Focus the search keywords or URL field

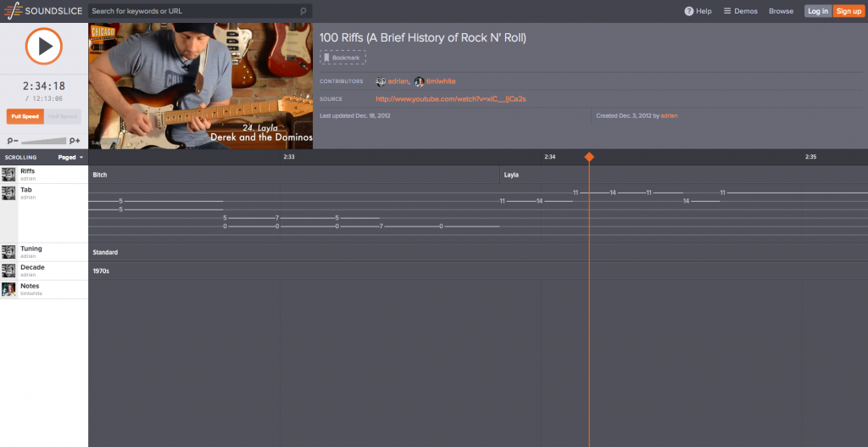(x=200, y=11)
